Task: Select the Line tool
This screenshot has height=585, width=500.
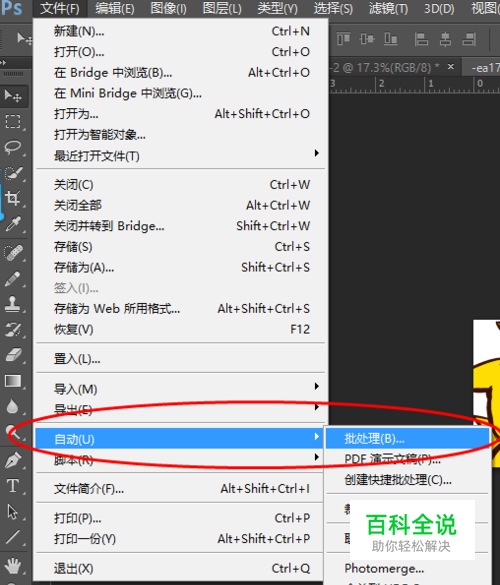Action: tap(13, 537)
